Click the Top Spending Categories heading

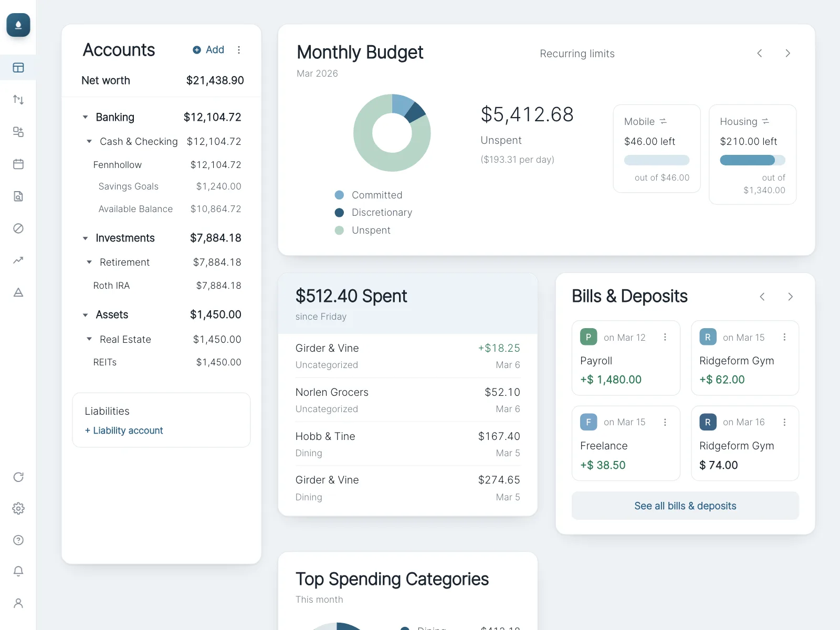[x=392, y=579]
